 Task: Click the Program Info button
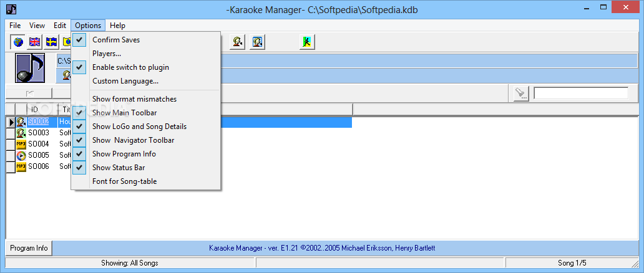[29, 248]
